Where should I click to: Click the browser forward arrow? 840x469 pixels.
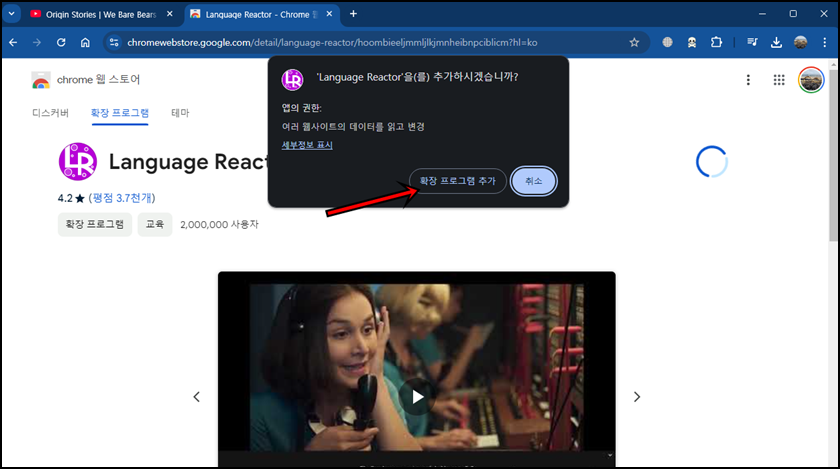[37, 42]
